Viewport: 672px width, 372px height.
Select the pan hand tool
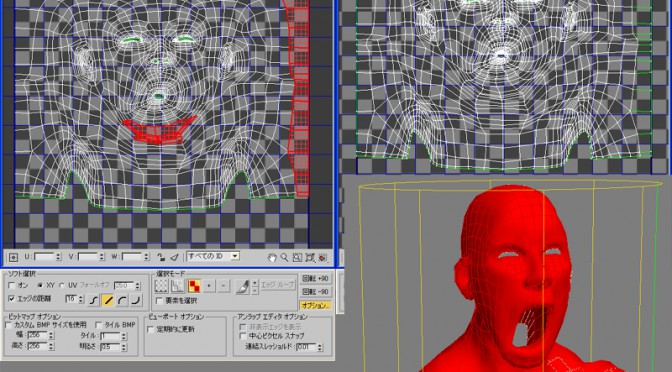pos(272,258)
